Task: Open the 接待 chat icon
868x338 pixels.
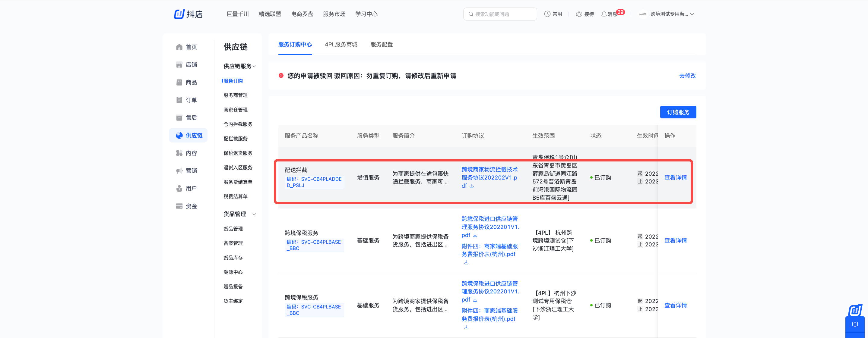Action: 579,14
